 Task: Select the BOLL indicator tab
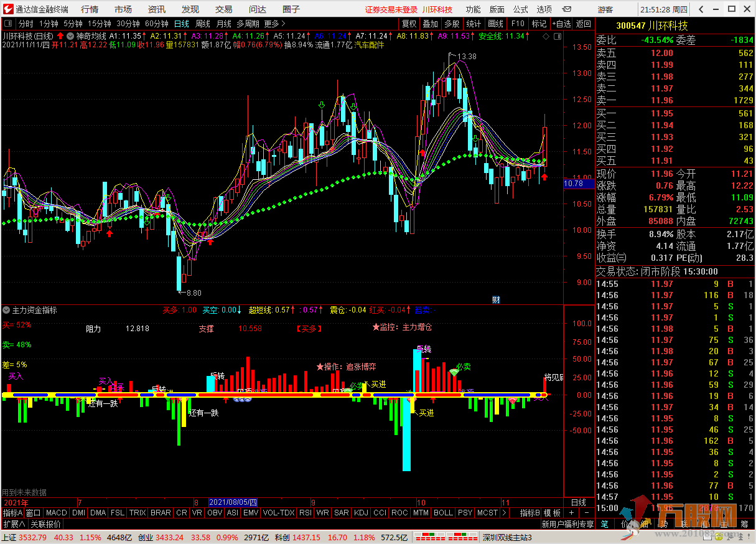443,513
